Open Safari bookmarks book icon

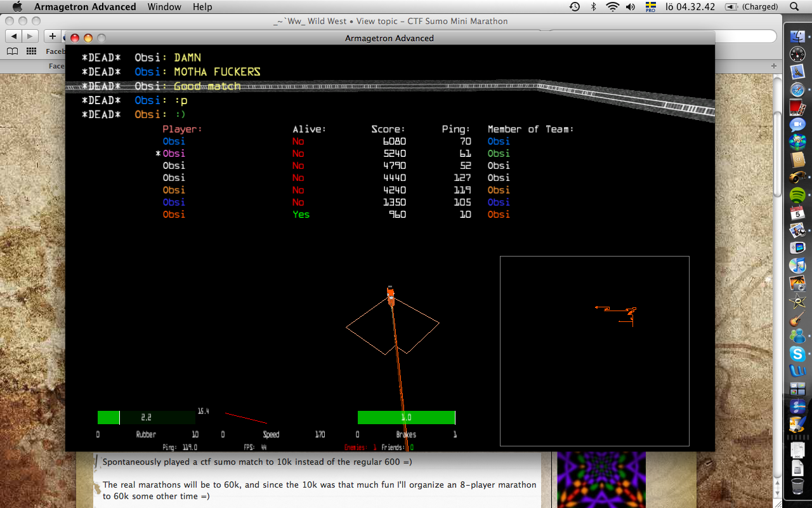[12, 51]
